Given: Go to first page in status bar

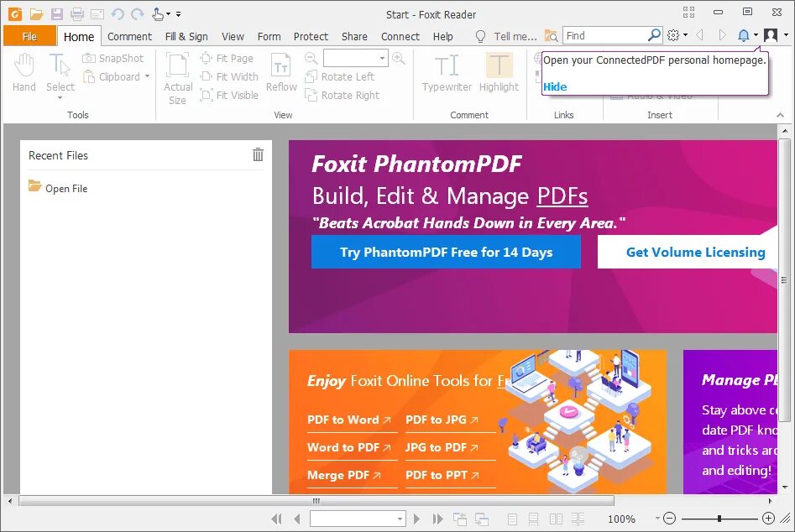Looking at the screenshot, I should (x=276, y=519).
